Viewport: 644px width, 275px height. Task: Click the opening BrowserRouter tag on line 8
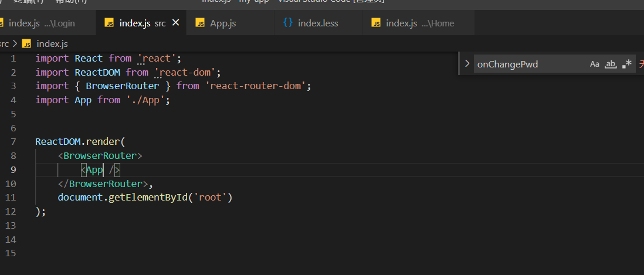click(x=100, y=156)
